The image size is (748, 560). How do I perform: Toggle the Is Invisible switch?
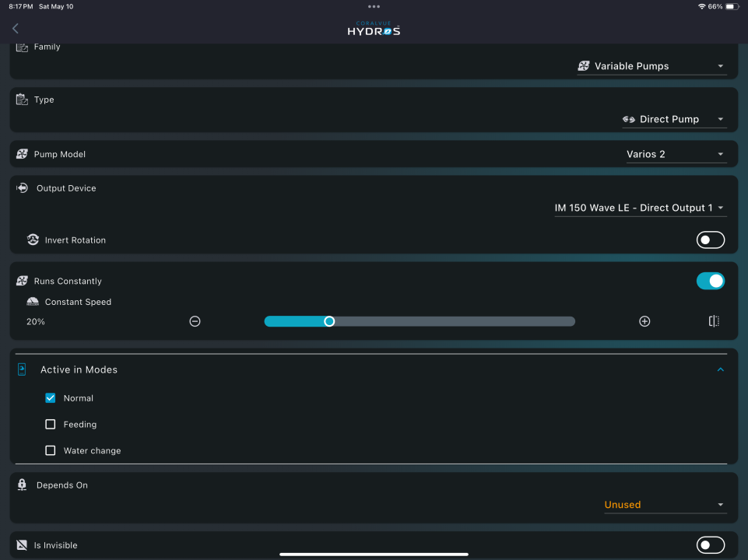click(711, 544)
